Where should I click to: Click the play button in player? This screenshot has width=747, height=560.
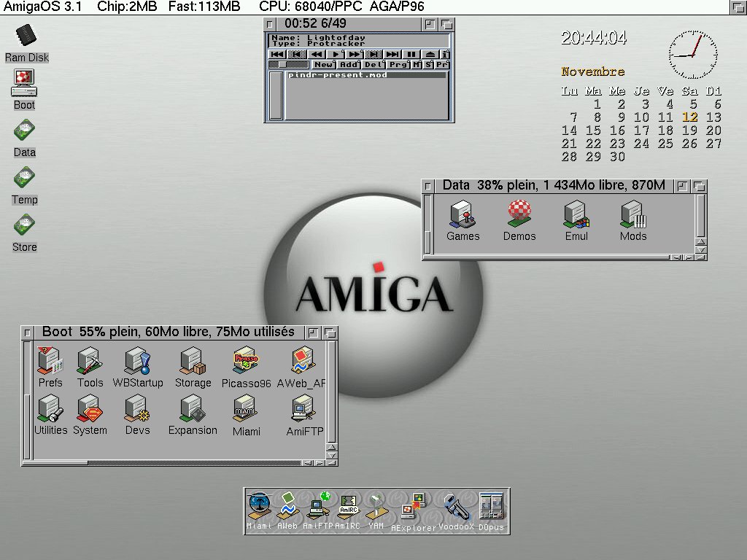[336, 54]
